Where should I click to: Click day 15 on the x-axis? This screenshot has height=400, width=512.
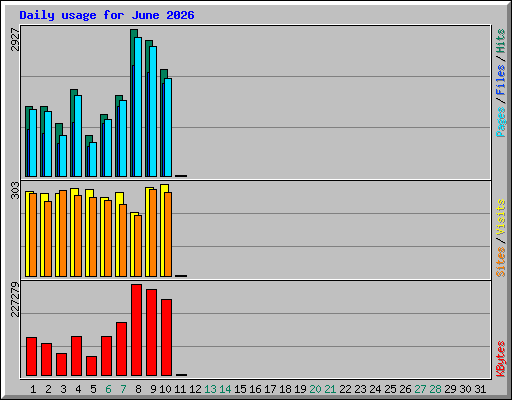[240, 389]
